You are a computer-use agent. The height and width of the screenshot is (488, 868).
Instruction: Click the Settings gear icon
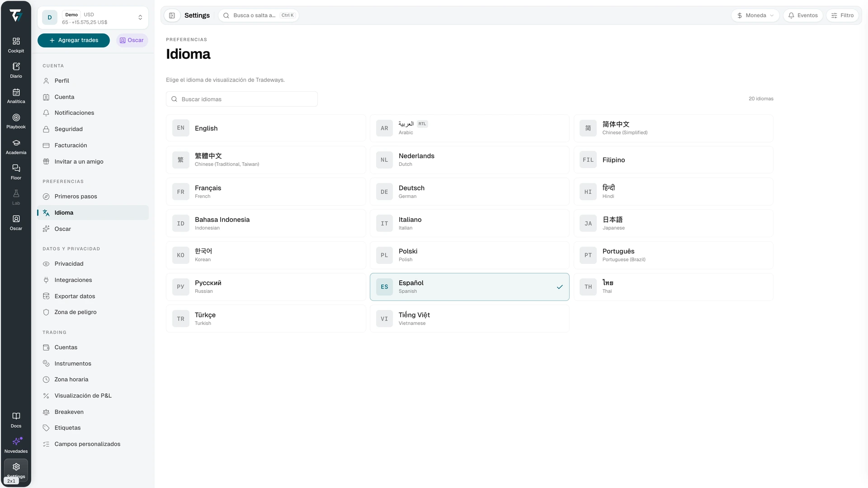pyautogui.click(x=16, y=467)
